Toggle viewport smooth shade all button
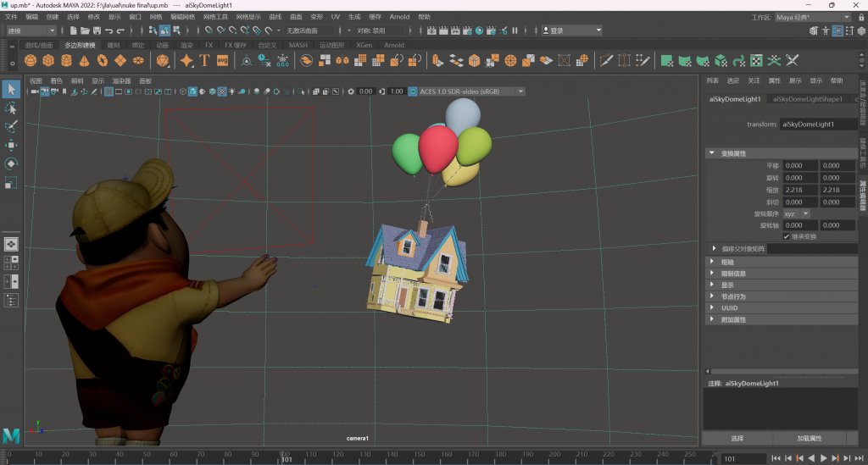Screen dimensions: 868x465 click(x=192, y=91)
